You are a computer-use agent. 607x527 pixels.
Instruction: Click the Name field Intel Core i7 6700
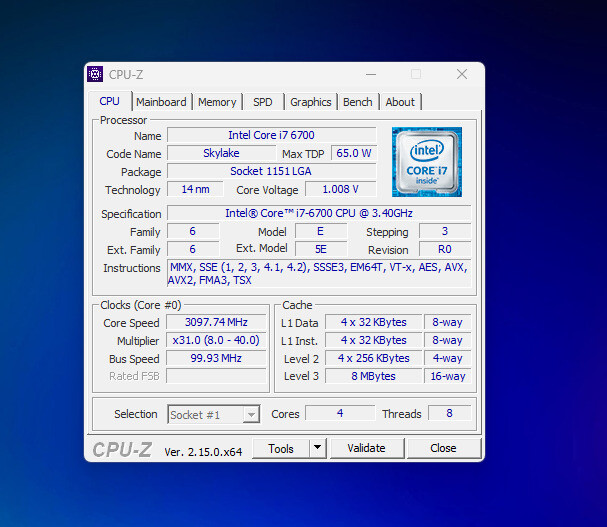click(271, 135)
